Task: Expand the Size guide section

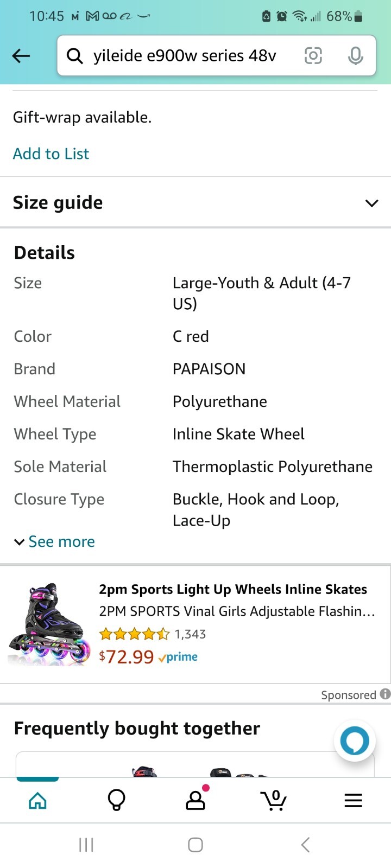Action: 195,203
